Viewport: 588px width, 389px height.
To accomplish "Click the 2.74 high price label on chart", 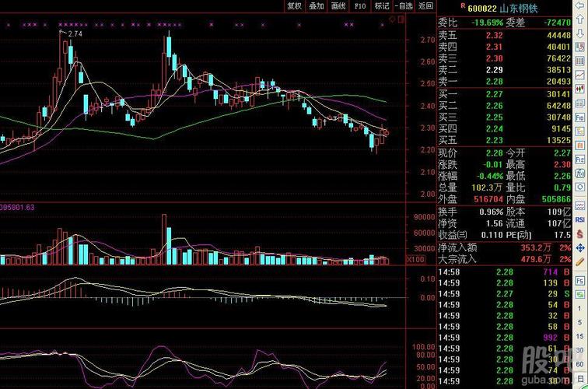I will coord(75,33).
